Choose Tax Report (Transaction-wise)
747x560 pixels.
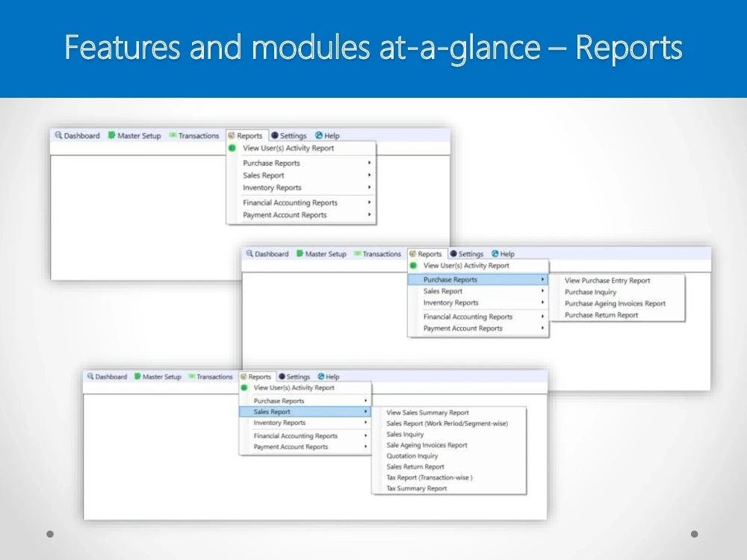[x=430, y=477]
